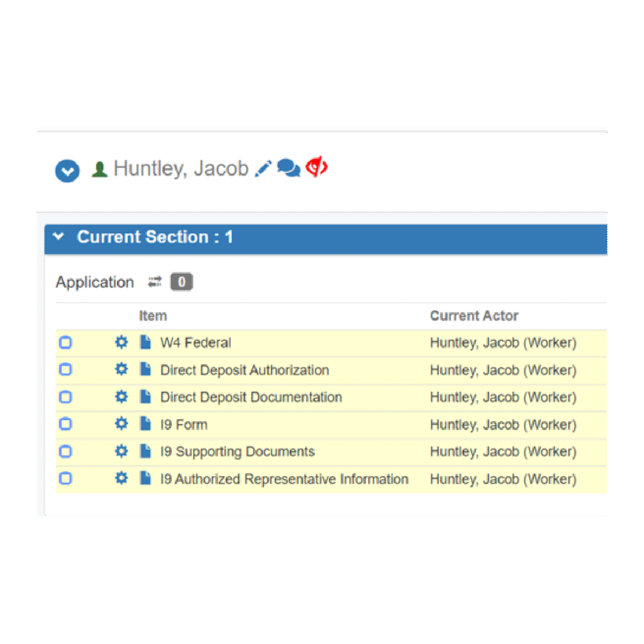644x644 pixels.
Task: Open the gear settings for I9 Form
Action: pos(121,424)
